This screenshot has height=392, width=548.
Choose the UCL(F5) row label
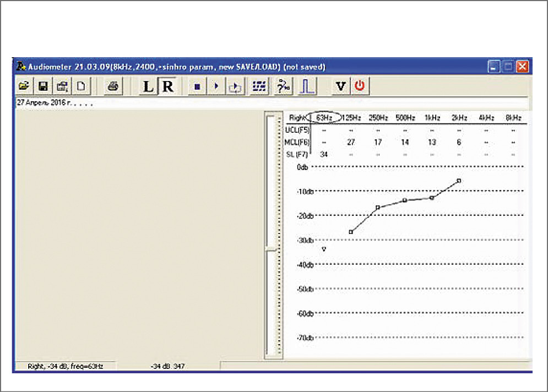tap(297, 130)
